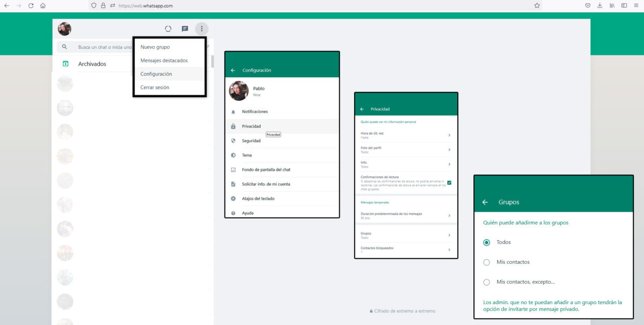The width and height of the screenshot is (644, 325).
Task: Click the Archivados archive icon
Action: point(65,64)
